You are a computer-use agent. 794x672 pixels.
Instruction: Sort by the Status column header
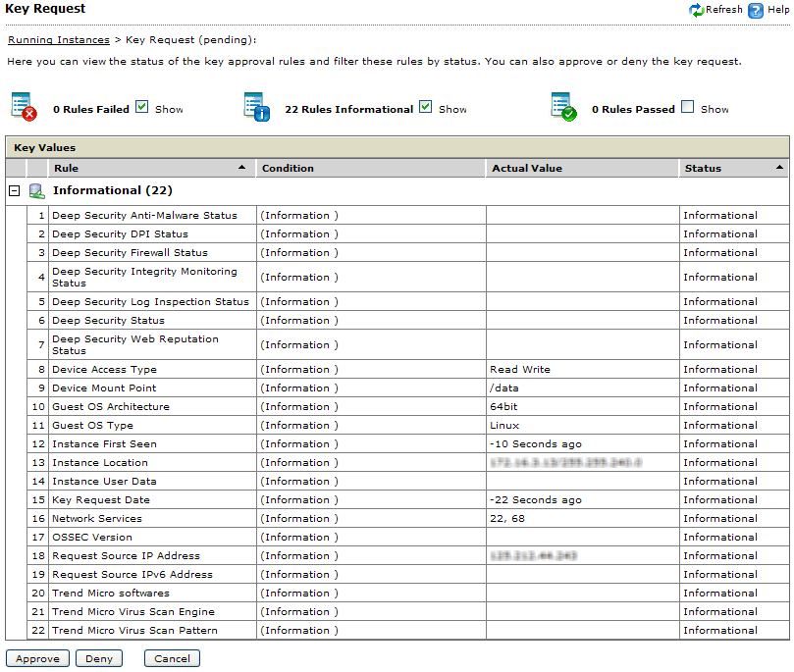coord(732,169)
